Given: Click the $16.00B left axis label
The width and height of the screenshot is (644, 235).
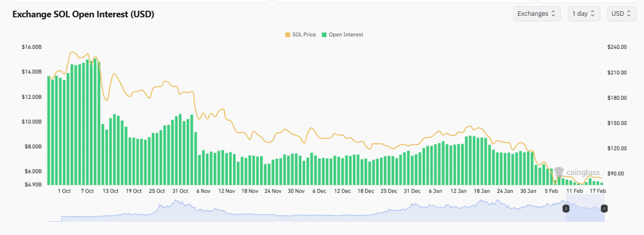Looking at the screenshot, I should (32, 47).
